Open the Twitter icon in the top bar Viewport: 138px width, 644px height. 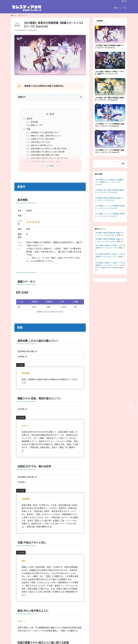click(x=123, y=1)
